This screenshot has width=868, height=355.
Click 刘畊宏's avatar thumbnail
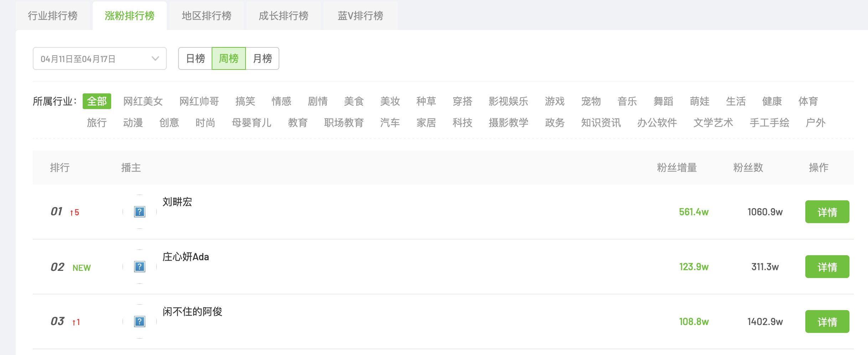tap(140, 212)
